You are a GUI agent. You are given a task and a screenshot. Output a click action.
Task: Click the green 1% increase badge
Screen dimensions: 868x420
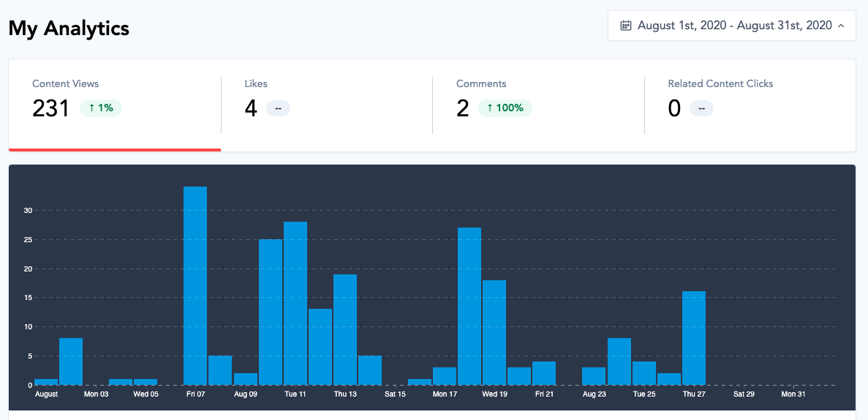tap(101, 108)
